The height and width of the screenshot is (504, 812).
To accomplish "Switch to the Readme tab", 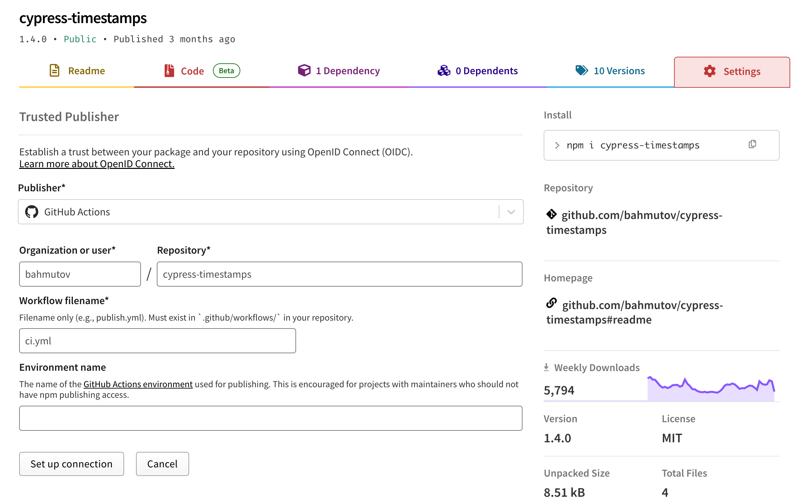I will pyautogui.click(x=86, y=70).
